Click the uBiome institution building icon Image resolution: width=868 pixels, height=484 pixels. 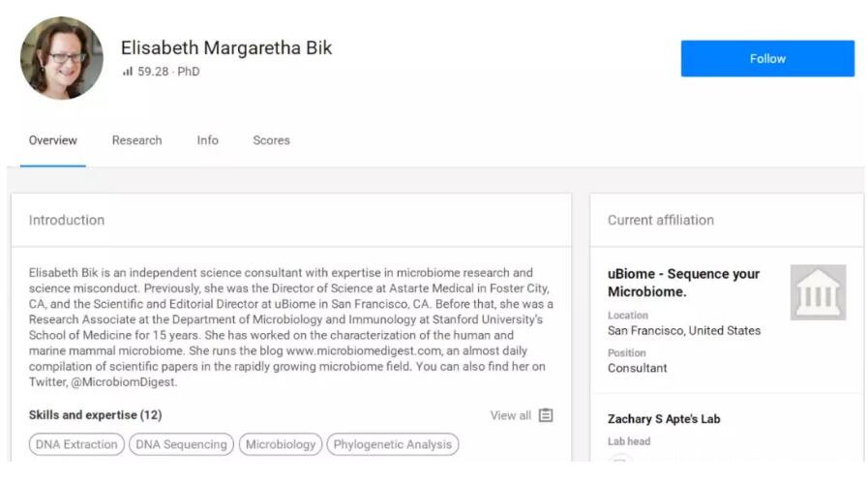(x=817, y=292)
